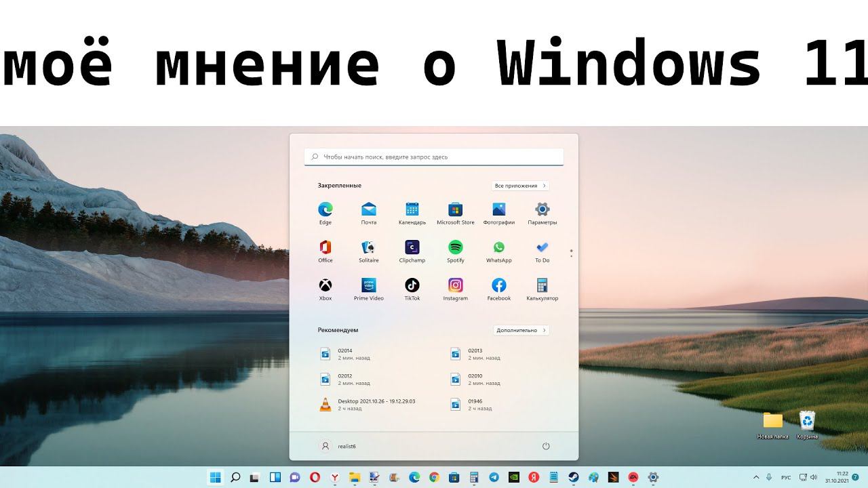
Task: Open NVIDIA app on taskbar
Action: (514, 477)
